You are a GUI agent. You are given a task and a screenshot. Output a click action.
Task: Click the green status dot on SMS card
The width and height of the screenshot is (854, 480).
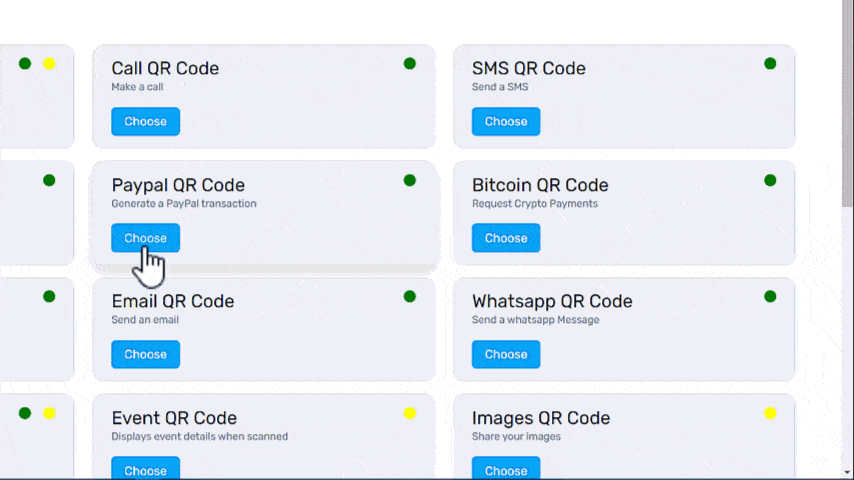770,64
